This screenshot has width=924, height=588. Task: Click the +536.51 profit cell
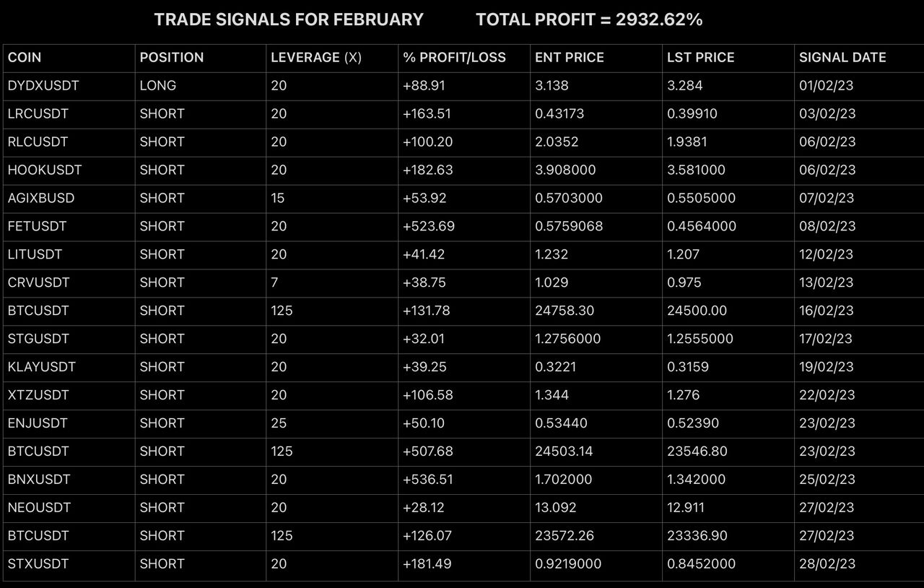point(429,479)
